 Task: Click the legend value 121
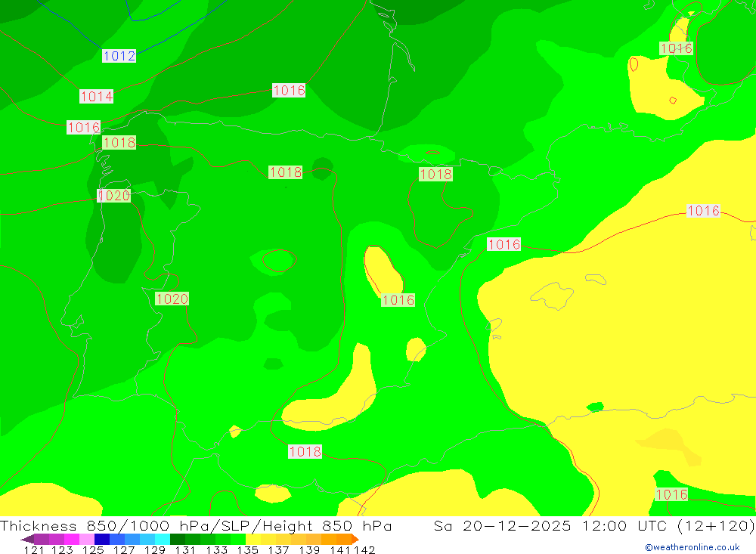34,549
